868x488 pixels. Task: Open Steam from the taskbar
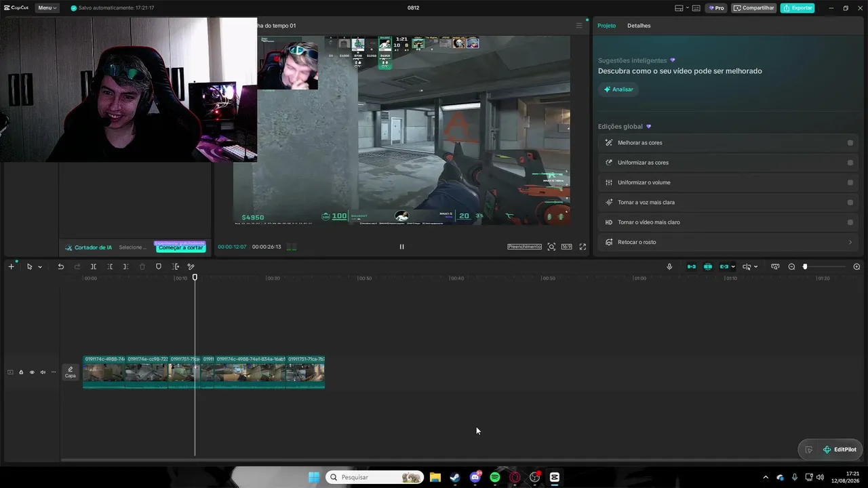click(x=455, y=477)
